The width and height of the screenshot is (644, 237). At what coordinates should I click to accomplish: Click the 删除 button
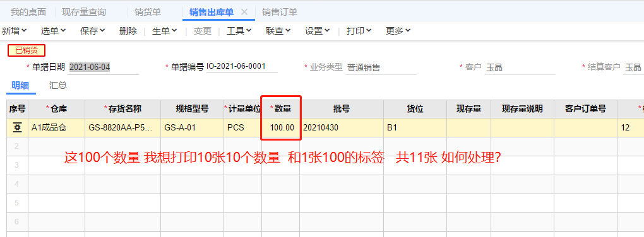click(128, 31)
